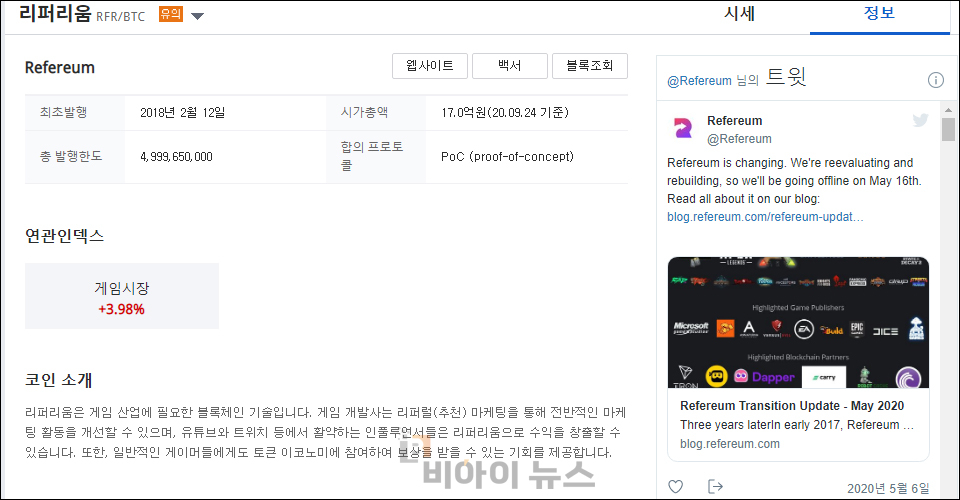Open Refereum Transition Update - May 2020 card
Image resolution: width=960 pixels, height=500 pixels.
tap(792, 406)
